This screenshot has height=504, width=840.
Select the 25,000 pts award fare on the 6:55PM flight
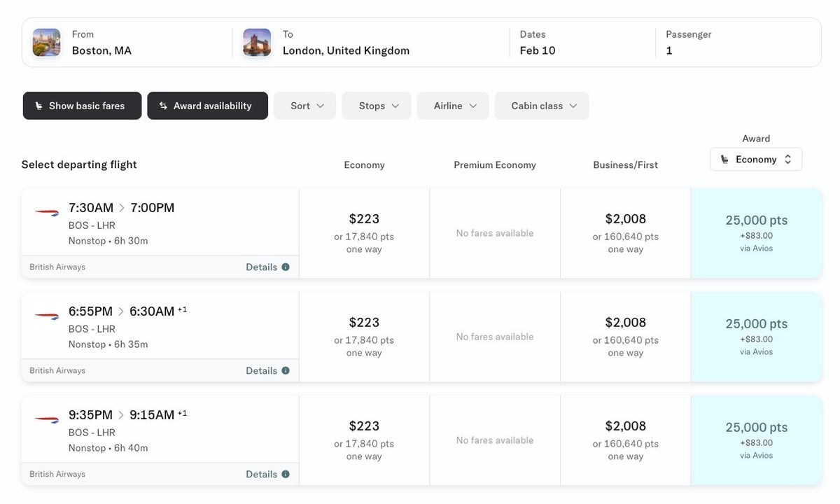(756, 336)
